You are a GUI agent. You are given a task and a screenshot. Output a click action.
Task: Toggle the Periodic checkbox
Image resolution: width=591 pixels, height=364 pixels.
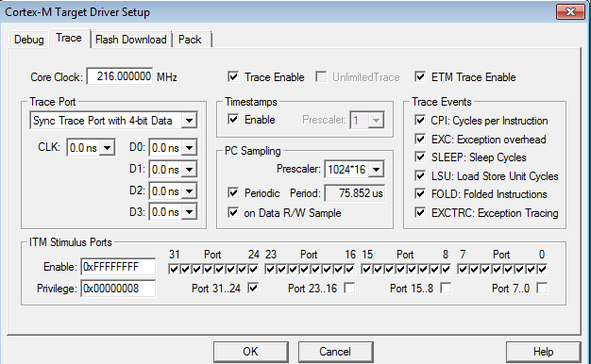(x=233, y=193)
